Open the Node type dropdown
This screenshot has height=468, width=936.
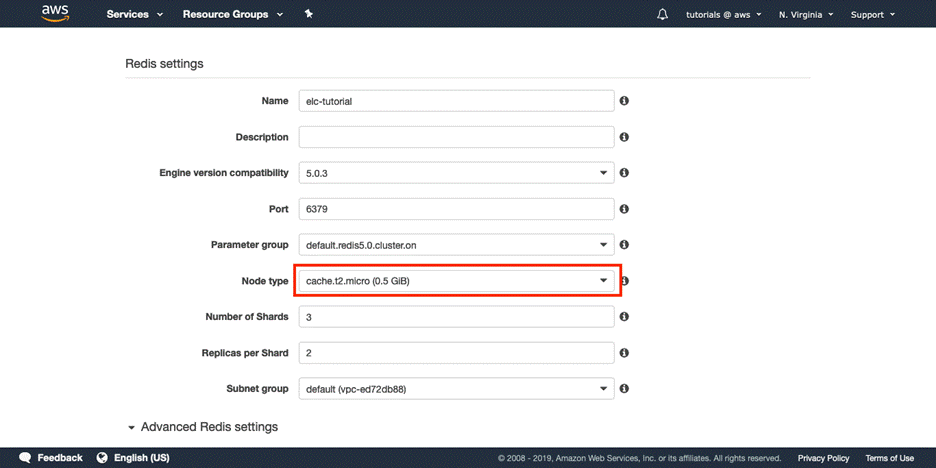pos(456,281)
